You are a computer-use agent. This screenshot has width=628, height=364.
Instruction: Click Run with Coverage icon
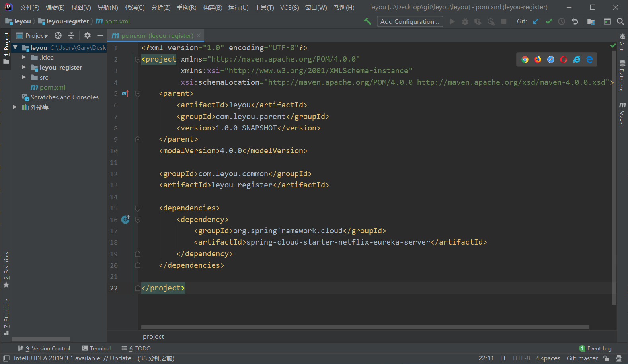click(x=478, y=21)
